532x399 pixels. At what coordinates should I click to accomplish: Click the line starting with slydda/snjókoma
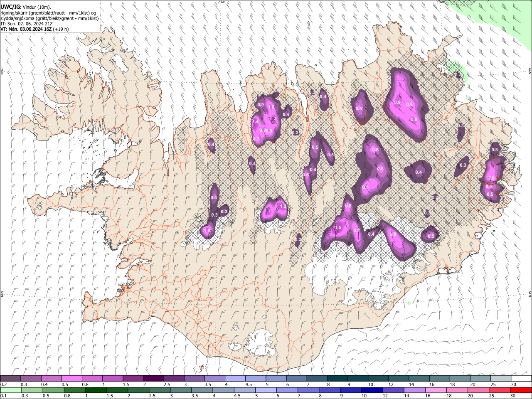(49, 18)
